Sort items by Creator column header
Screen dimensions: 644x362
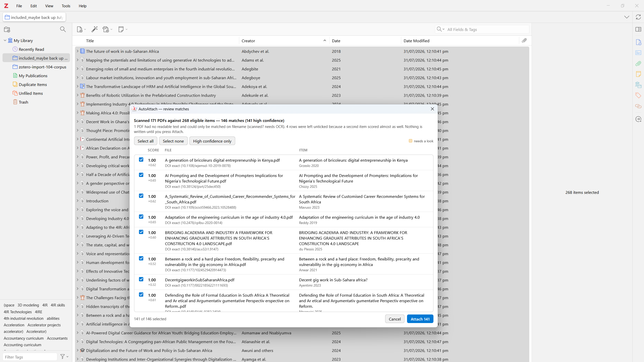[x=284, y=41]
